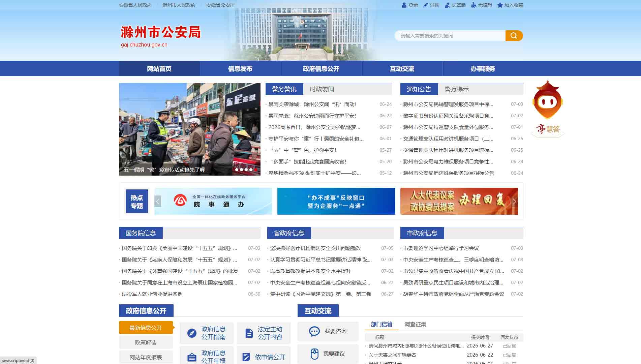Select the 最新信息公开 orange button

point(146,328)
